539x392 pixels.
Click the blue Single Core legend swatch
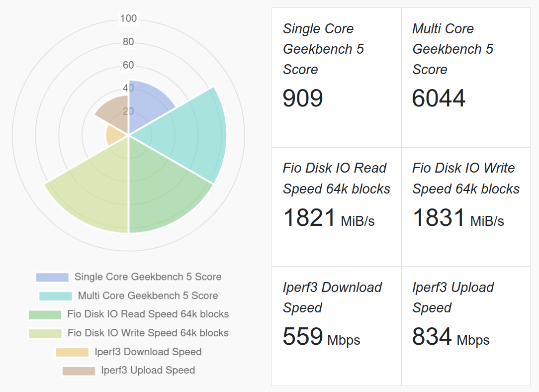pos(52,277)
